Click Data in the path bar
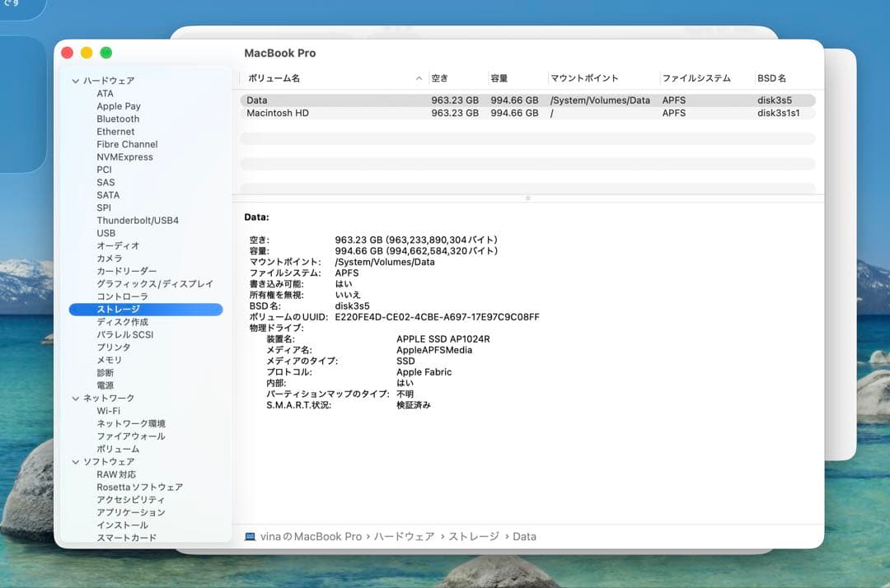 click(x=524, y=536)
